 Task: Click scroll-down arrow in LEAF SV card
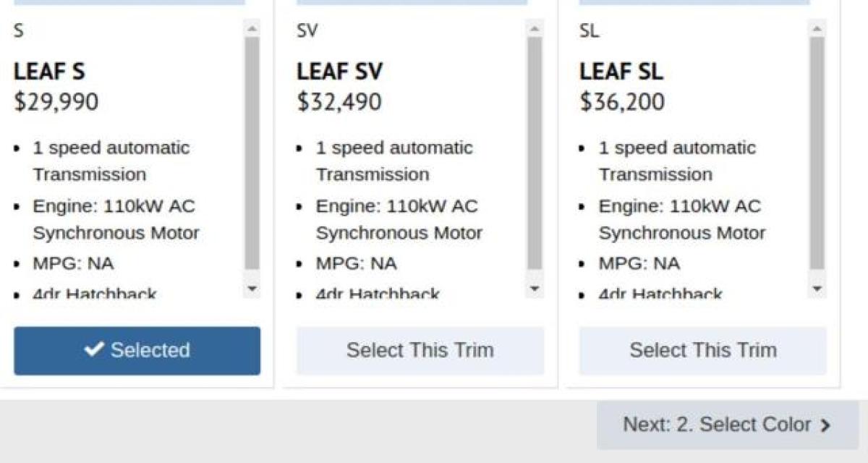pyautogui.click(x=535, y=289)
